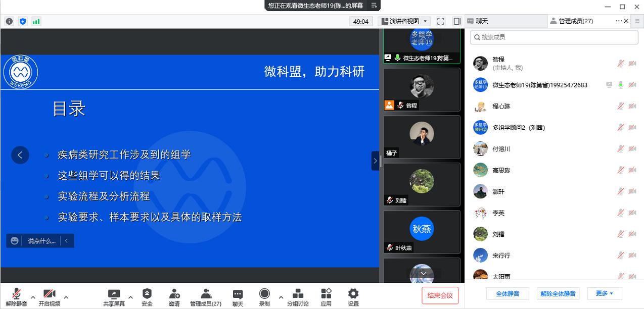Screen dimensions: 644x309
Task: Click the meeting info icon at top left
Action: click(x=9, y=21)
